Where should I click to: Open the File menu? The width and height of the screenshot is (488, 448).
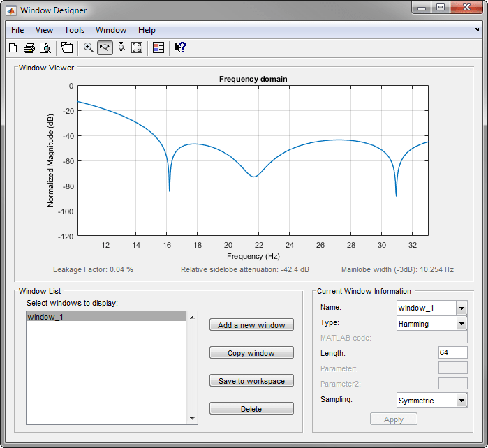pos(17,30)
